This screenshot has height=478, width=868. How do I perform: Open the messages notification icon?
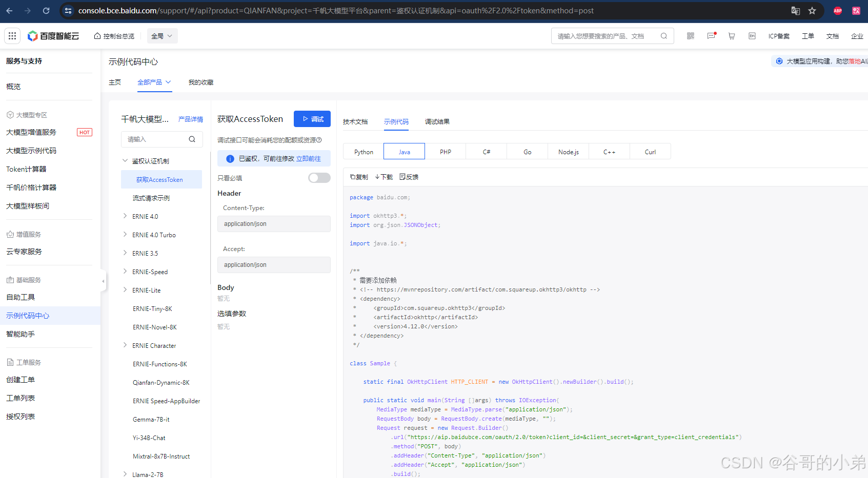711,36
